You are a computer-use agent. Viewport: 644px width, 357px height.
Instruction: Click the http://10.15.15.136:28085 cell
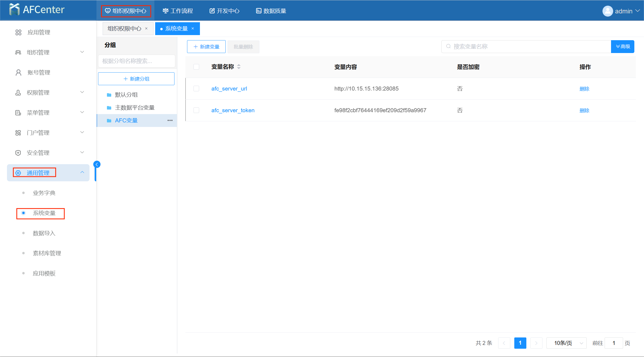[x=366, y=89]
